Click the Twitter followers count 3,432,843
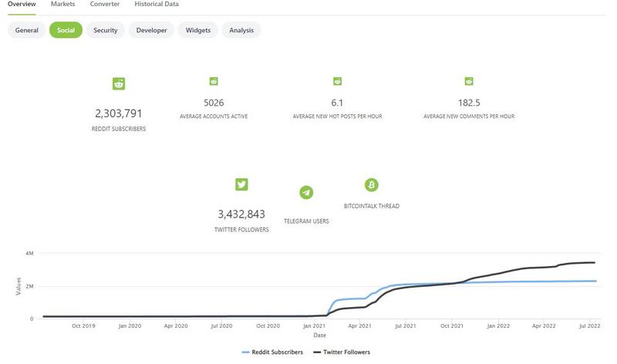 point(241,214)
